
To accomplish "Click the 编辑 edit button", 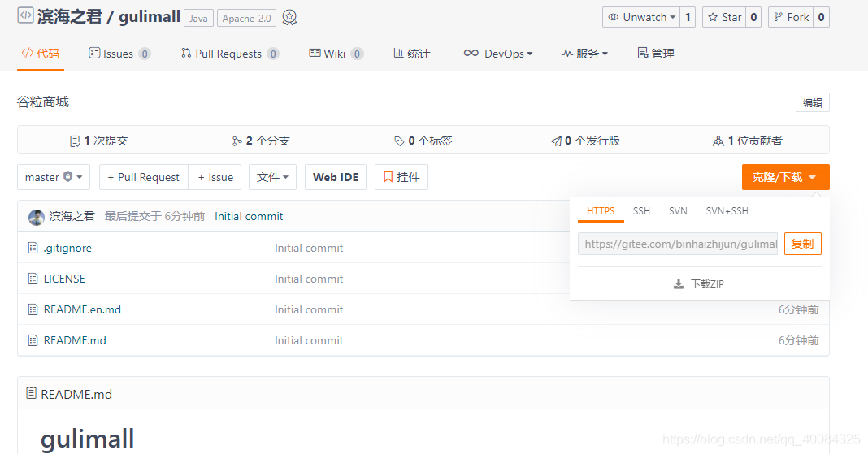I will point(812,102).
